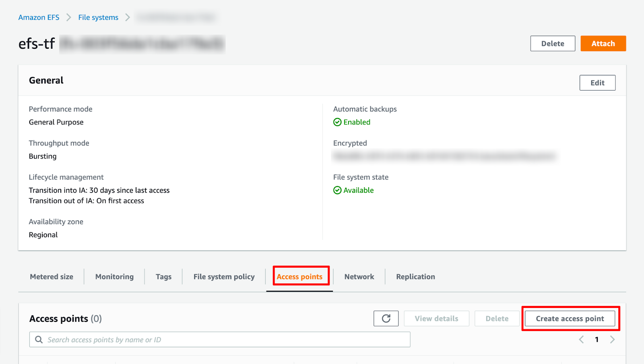Viewport: 644px width, 364px height.
Task: Edit the General settings
Action: coord(597,83)
